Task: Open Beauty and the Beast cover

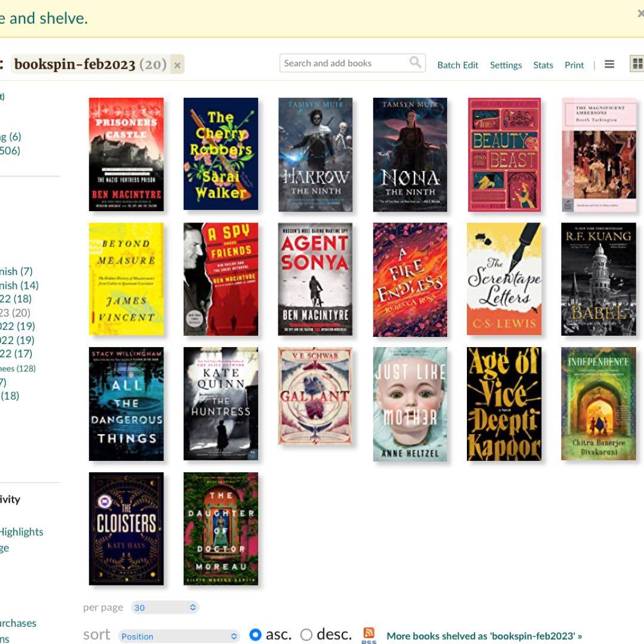Action: pos(504,154)
